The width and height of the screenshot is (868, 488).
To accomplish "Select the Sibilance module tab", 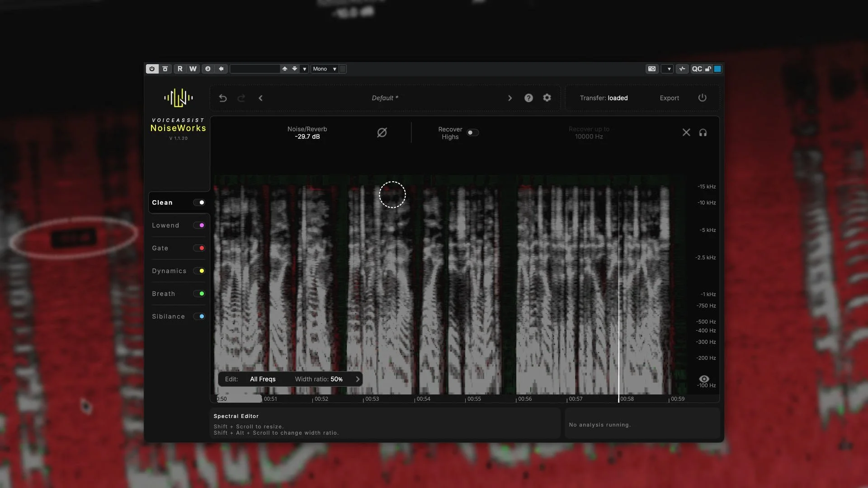I will tap(168, 316).
